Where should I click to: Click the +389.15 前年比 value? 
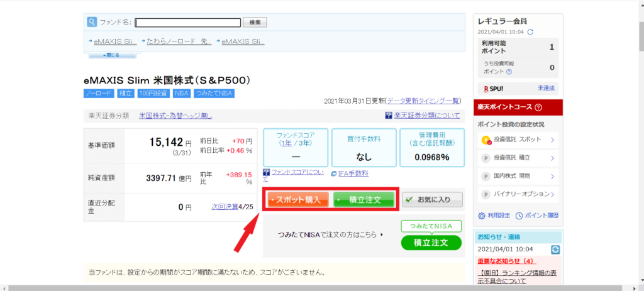tap(238, 175)
